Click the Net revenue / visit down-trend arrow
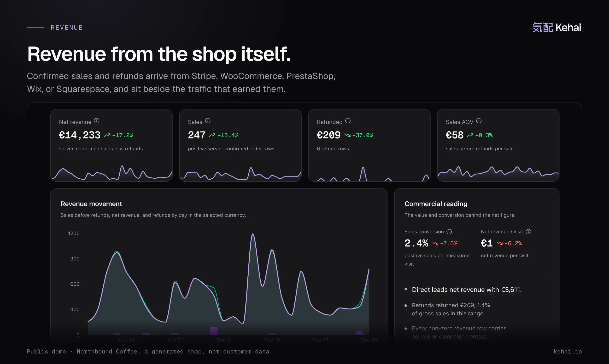 click(x=499, y=243)
